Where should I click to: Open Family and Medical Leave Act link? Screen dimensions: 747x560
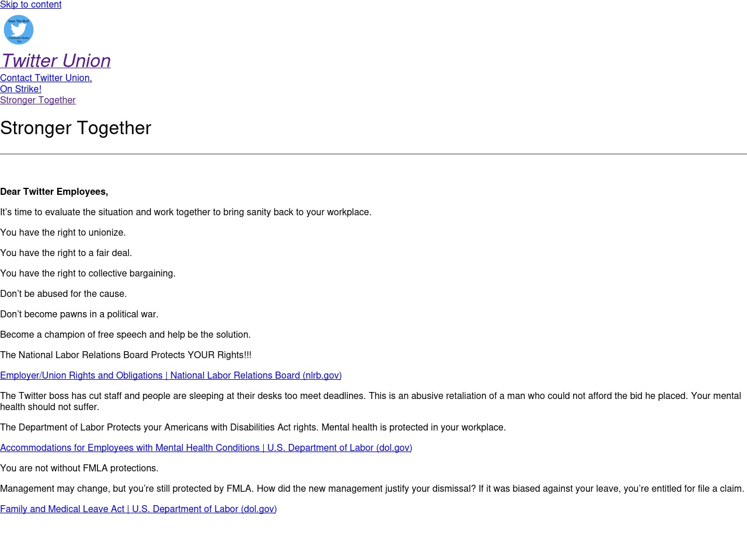click(138, 509)
